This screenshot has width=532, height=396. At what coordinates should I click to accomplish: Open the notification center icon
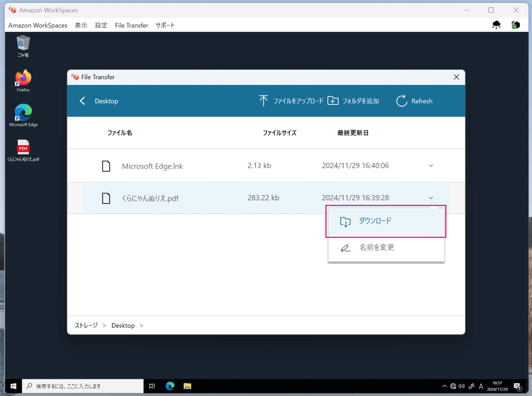click(517, 386)
